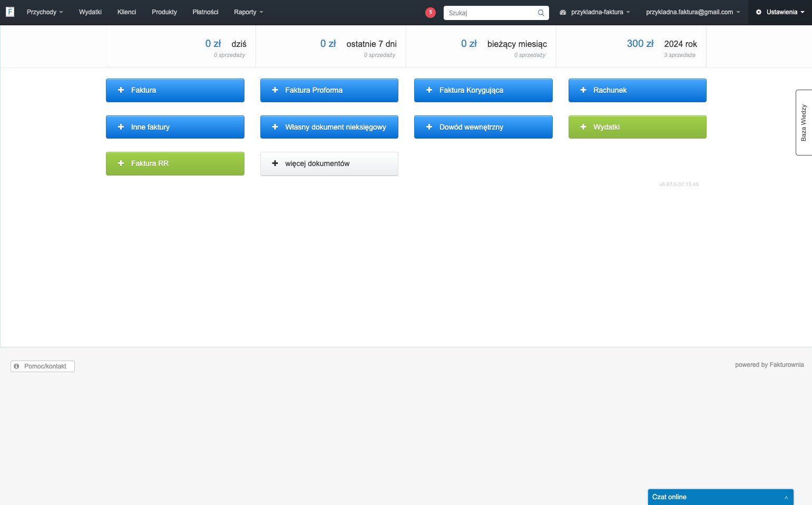This screenshot has height=505, width=812.
Task: Click version label v6.87.5.07.13.45
Action: [679, 184]
